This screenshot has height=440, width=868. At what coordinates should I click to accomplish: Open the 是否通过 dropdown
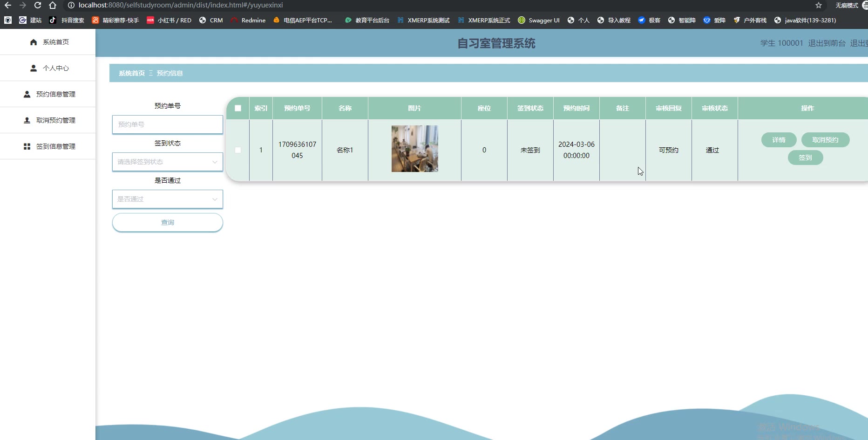tap(168, 199)
